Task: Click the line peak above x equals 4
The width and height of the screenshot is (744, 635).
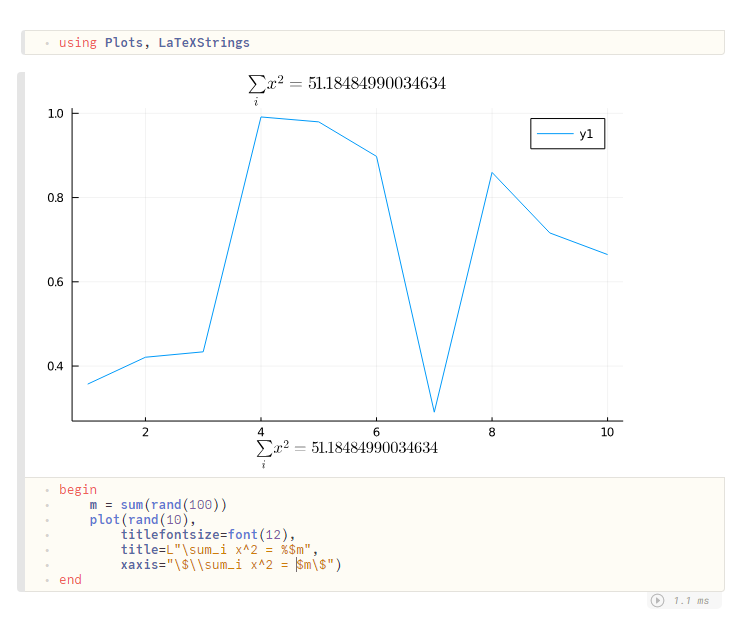Action: point(261,117)
